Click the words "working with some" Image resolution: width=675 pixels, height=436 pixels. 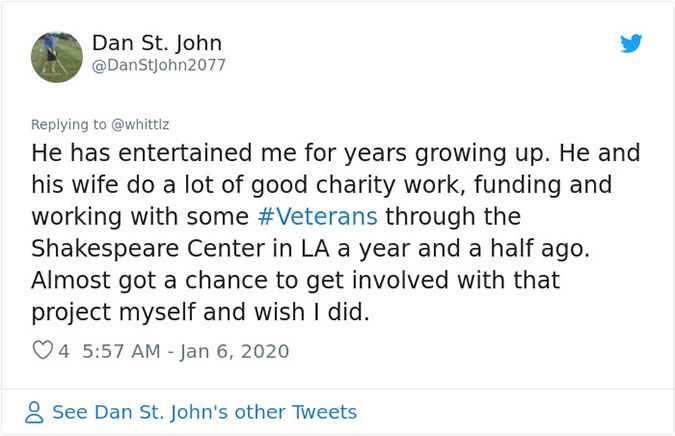click(141, 217)
